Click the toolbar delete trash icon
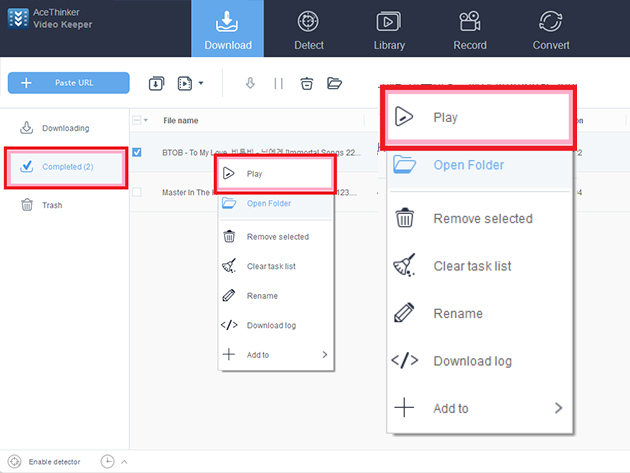 click(306, 83)
